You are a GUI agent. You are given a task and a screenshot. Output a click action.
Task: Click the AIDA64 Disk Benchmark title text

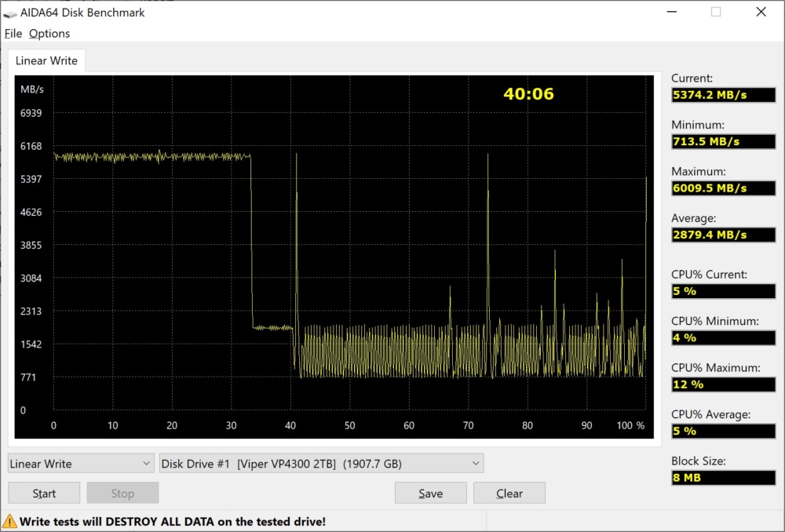[82, 13]
